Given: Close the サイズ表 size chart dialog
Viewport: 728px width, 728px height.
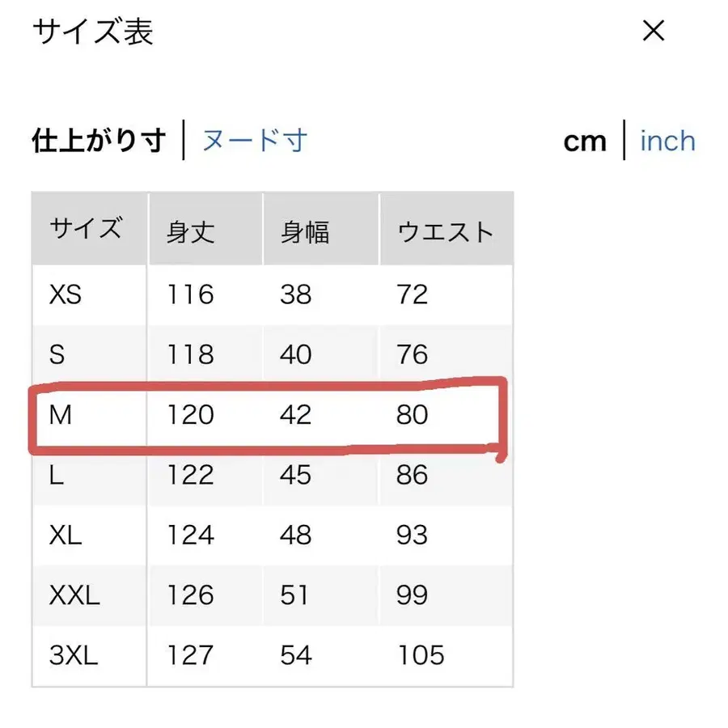Looking at the screenshot, I should tap(653, 32).
